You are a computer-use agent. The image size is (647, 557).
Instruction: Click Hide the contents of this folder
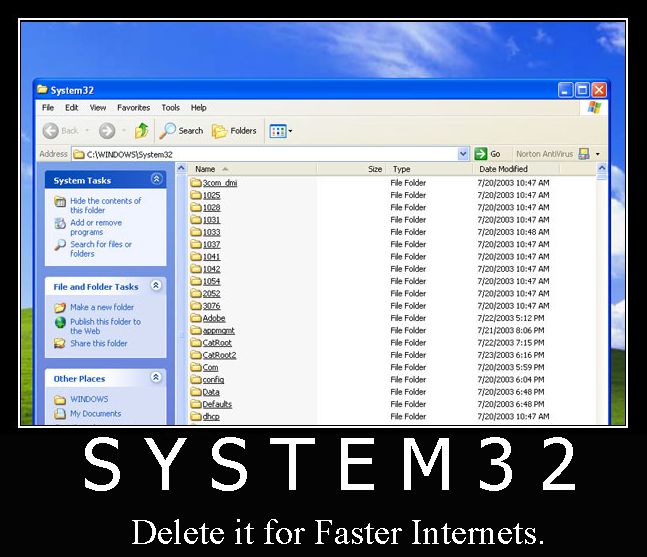click(x=105, y=205)
